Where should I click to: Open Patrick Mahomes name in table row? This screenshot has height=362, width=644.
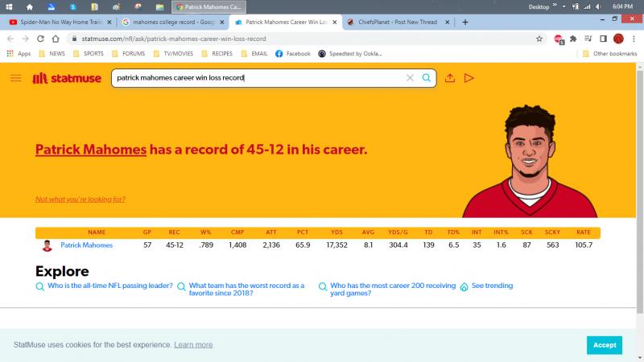[87, 245]
